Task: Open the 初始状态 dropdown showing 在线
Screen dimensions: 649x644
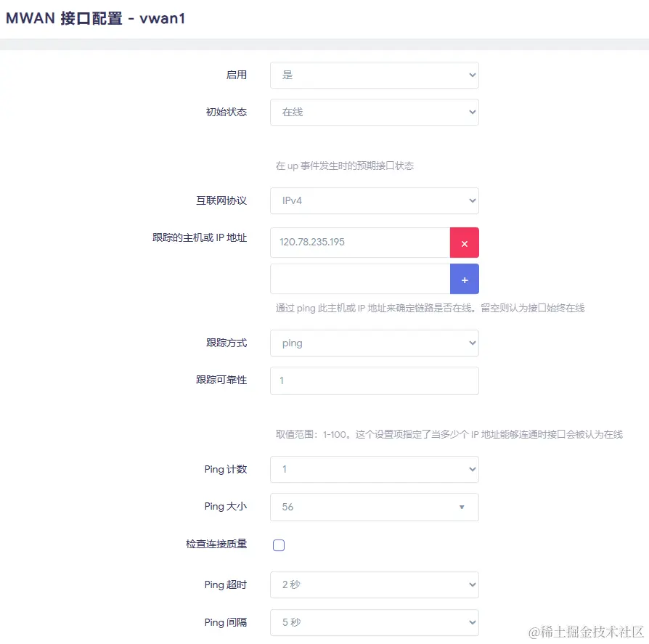Action: 374,112
